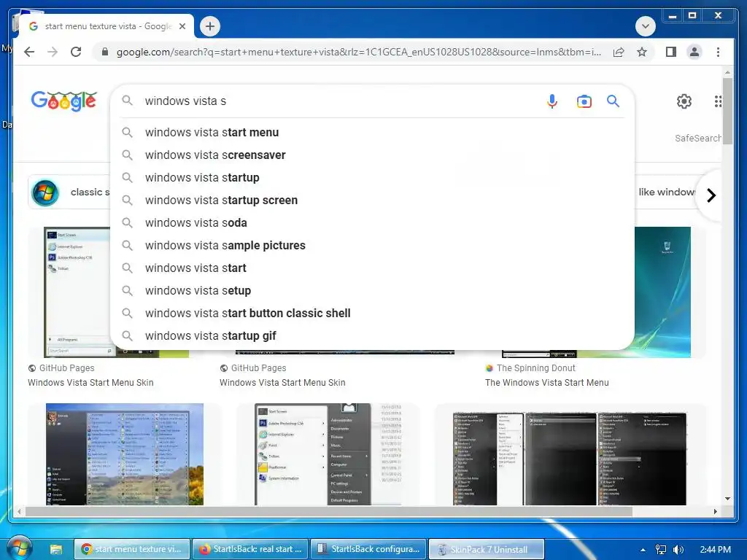Click the forward navigation arrow
Image resolution: width=747 pixels, height=560 pixels.
(53, 52)
